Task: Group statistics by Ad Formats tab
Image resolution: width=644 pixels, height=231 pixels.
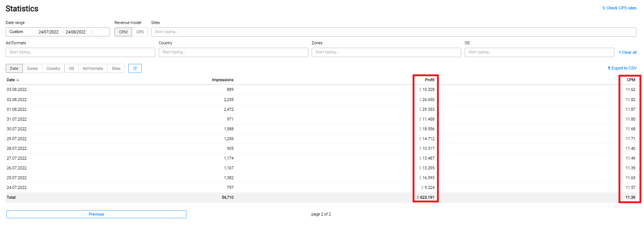Action: tap(93, 68)
